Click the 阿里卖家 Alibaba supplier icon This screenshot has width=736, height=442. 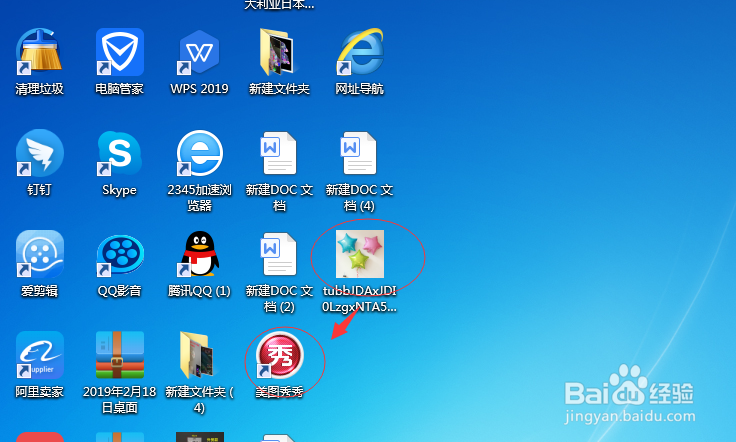(39, 355)
